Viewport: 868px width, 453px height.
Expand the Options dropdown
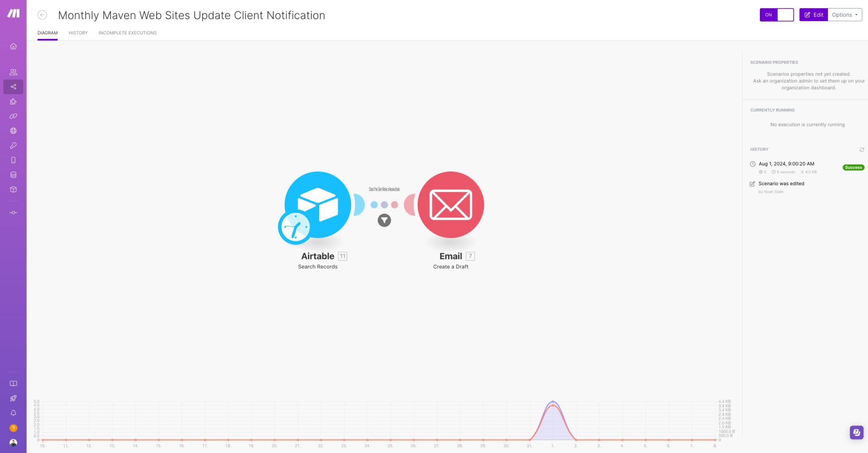(845, 15)
